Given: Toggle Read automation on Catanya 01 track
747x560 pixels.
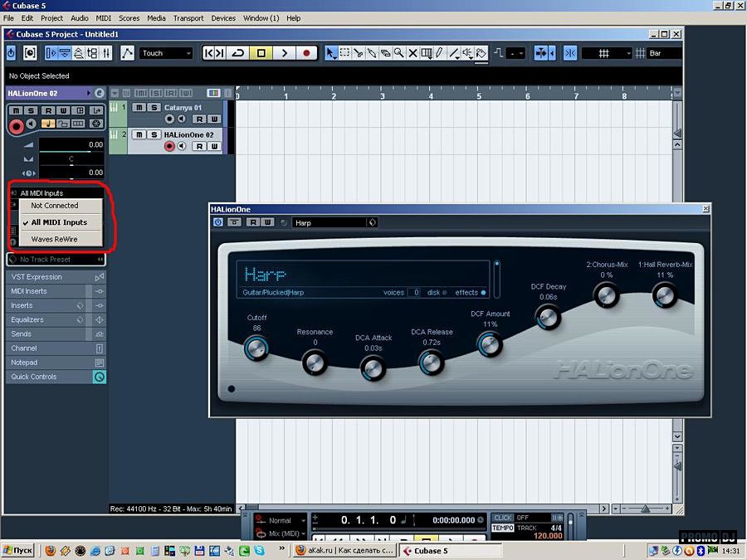Looking at the screenshot, I should 199,119.
